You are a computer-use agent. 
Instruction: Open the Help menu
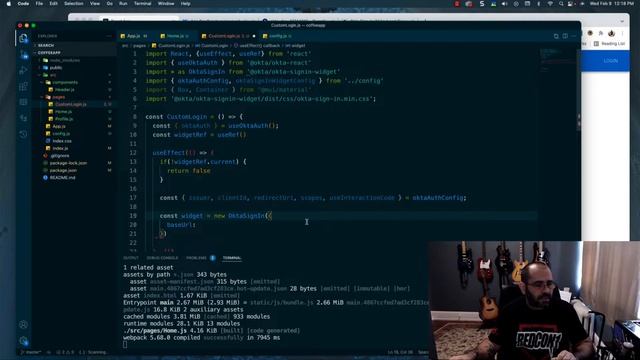[x=185, y=4]
